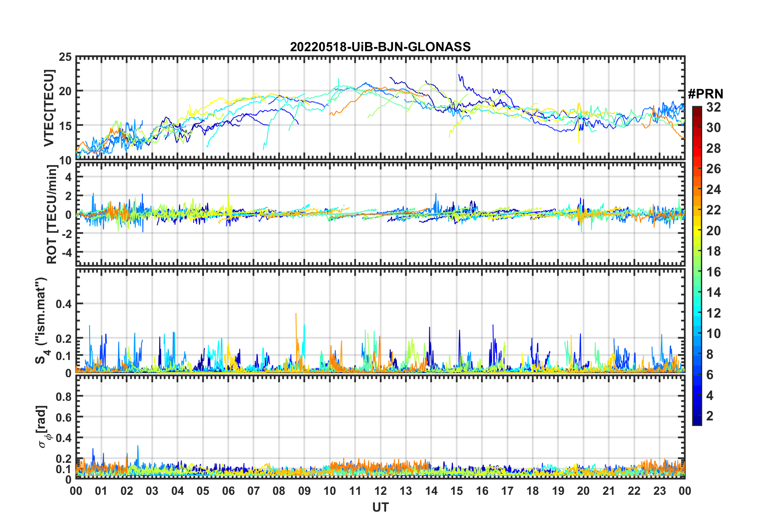Viewport: 761px width, 532px height.
Task: Click the plot title 20220518-UiB-BJN-GLONASS
Action: pyautogui.click(x=380, y=47)
